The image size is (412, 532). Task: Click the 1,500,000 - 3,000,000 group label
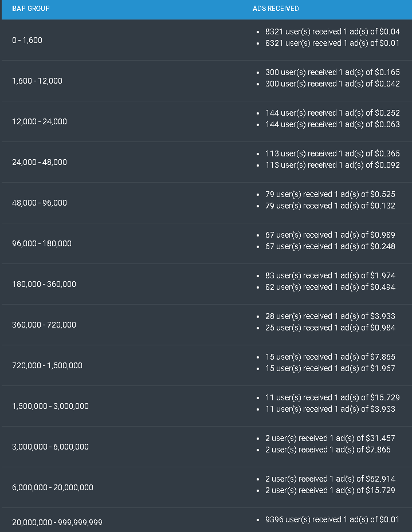point(50,407)
